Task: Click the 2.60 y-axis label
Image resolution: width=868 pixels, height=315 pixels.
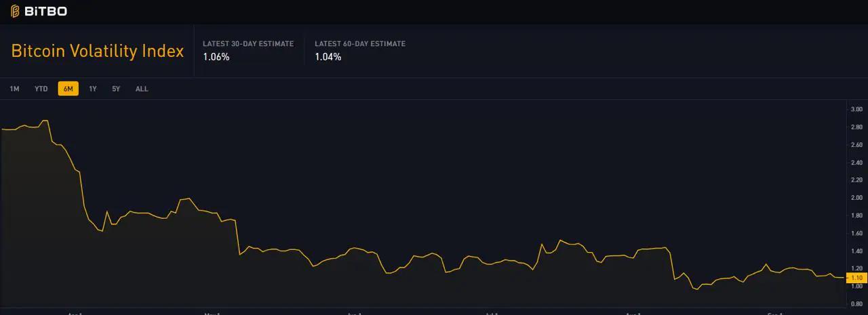Action: (x=856, y=145)
